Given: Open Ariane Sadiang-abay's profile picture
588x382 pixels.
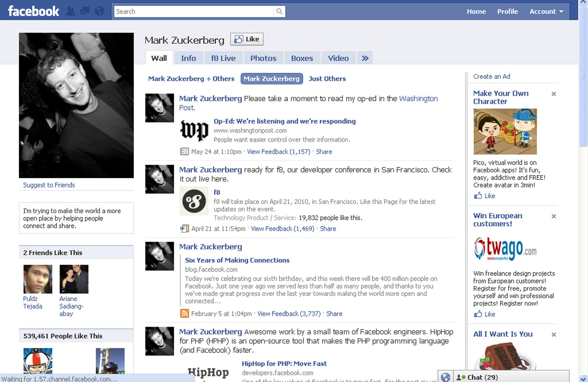Looking at the screenshot, I should 74,279.
